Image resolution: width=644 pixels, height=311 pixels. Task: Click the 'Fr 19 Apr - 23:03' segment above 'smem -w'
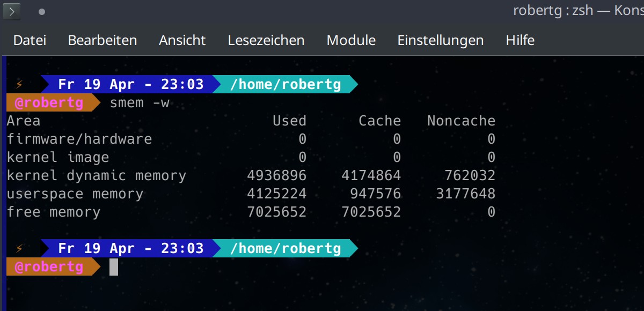tap(131, 84)
